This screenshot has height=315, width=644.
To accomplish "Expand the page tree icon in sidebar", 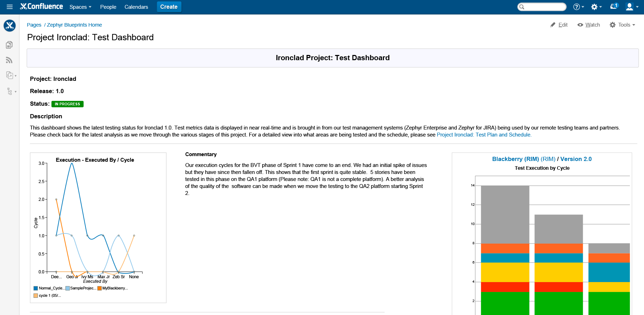I will (11, 91).
